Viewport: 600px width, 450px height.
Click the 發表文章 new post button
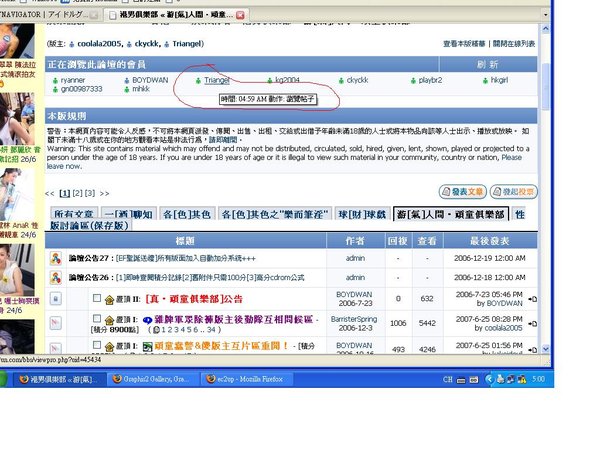click(x=463, y=191)
